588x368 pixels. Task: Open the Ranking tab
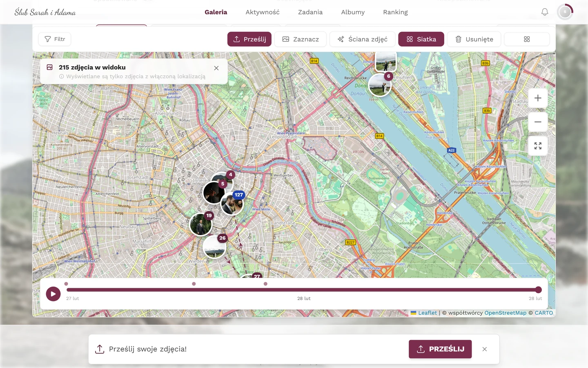tap(395, 12)
